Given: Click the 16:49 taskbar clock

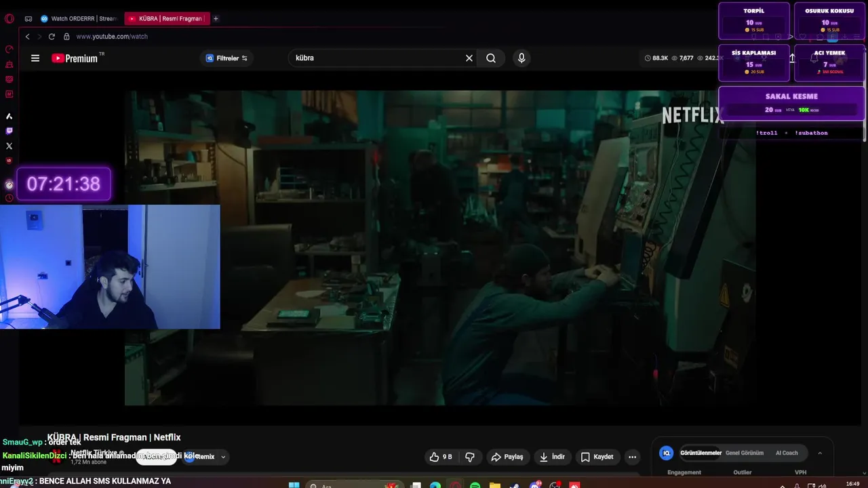Looking at the screenshot, I should 853,484.
